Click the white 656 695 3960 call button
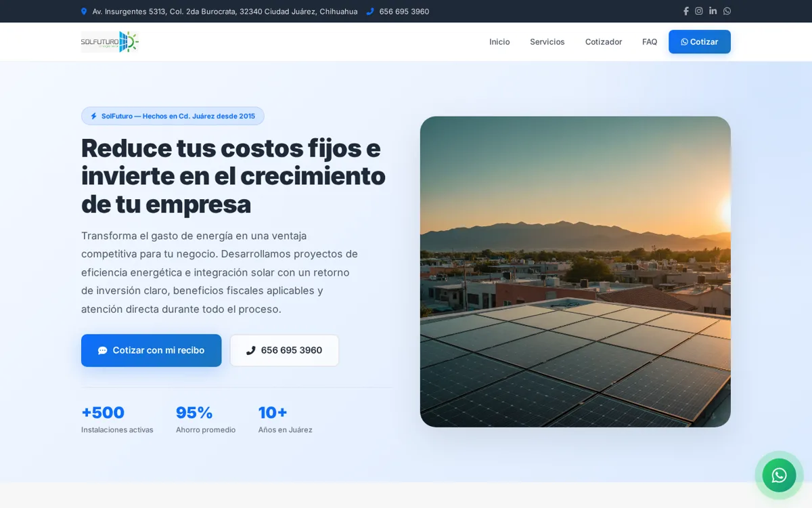 tap(284, 350)
